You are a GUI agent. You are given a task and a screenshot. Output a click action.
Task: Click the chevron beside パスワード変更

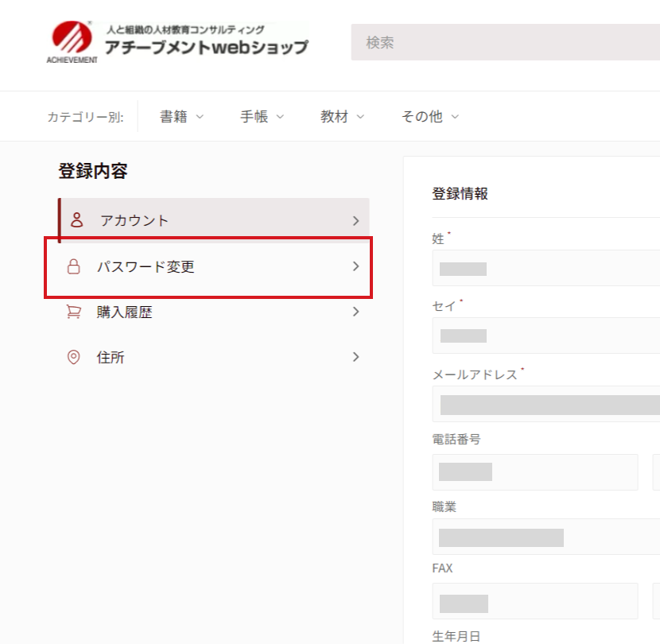click(x=355, y=266)
